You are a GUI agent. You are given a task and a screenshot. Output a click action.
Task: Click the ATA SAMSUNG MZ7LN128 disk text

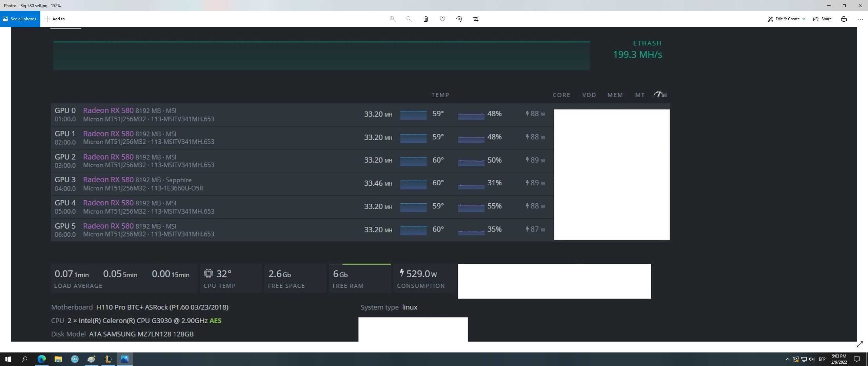tap(141, 334)
